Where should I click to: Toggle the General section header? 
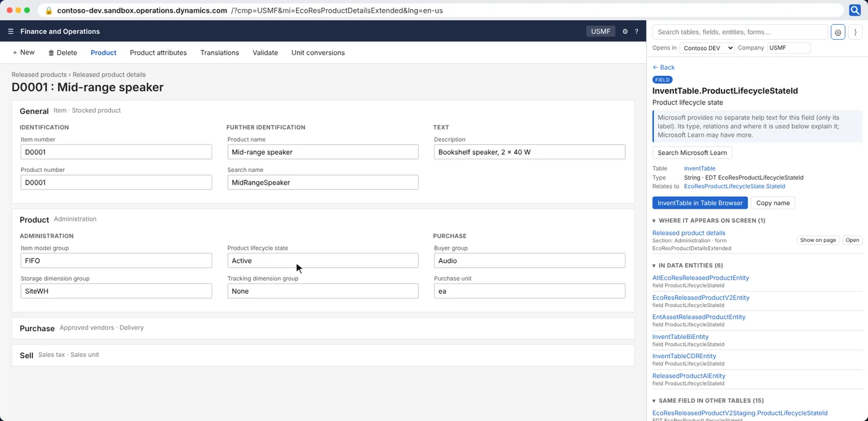tap(34, 111)
